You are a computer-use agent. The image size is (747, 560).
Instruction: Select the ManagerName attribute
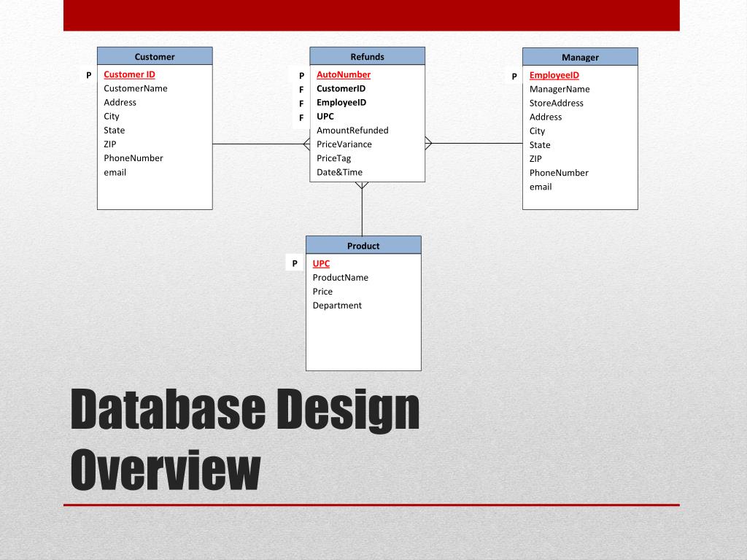coord(560,89)
